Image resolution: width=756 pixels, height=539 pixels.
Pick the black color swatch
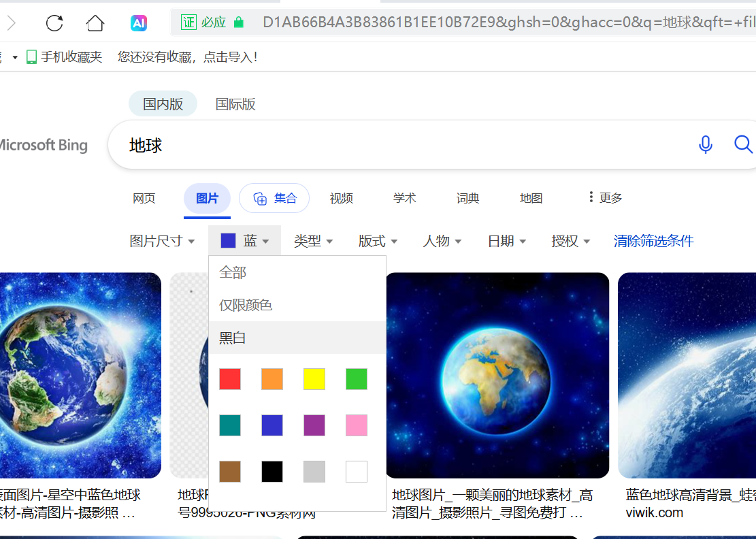tap(272, 472)
